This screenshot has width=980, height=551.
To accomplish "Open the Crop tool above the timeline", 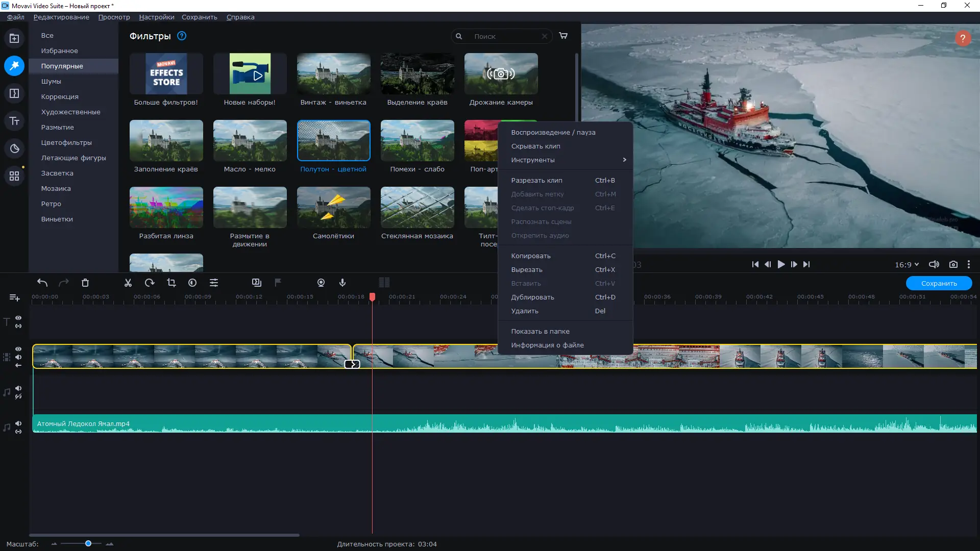I will point(171,283).
